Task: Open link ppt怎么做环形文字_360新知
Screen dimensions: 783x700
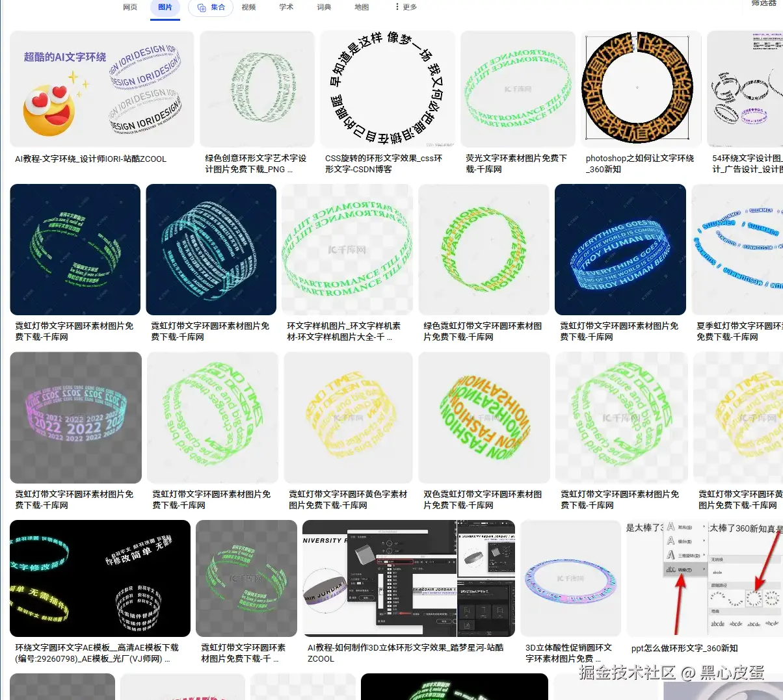Action: [x=684, y=648]
